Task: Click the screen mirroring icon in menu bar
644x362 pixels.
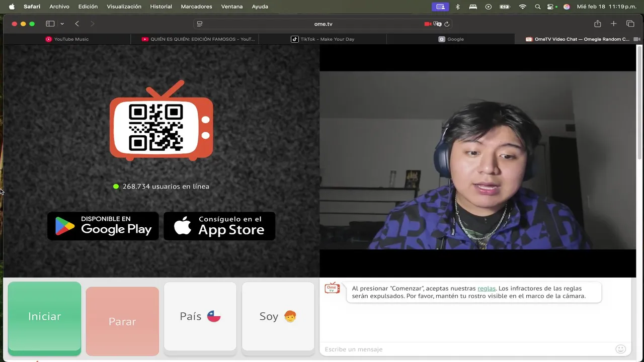Action: tap(440, 7)
